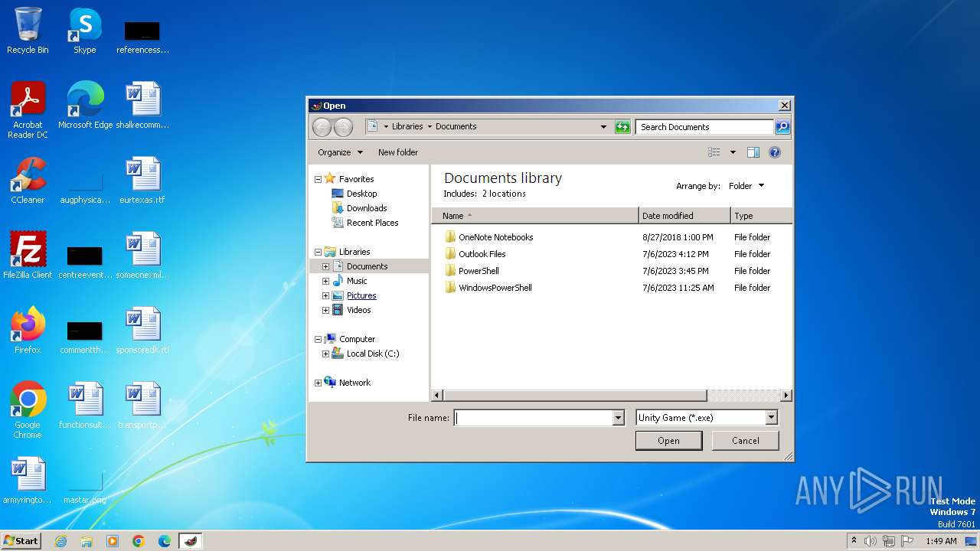This screenshot has height=551, width=980.
Task: Click New folder in the toolbar
Action: click(x=398, y=152)
